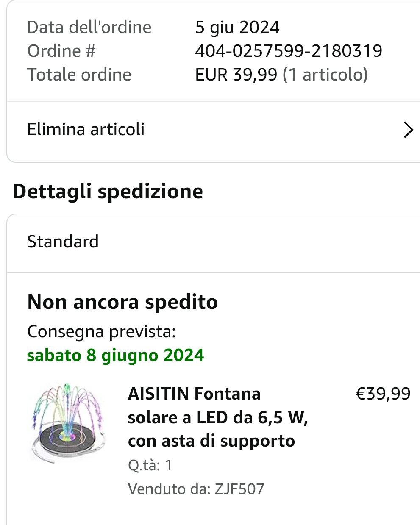The height and width of the screenshot is (525, 420).
Task: Tap the Non ancora spedito status
Action: tap(122, 302)
